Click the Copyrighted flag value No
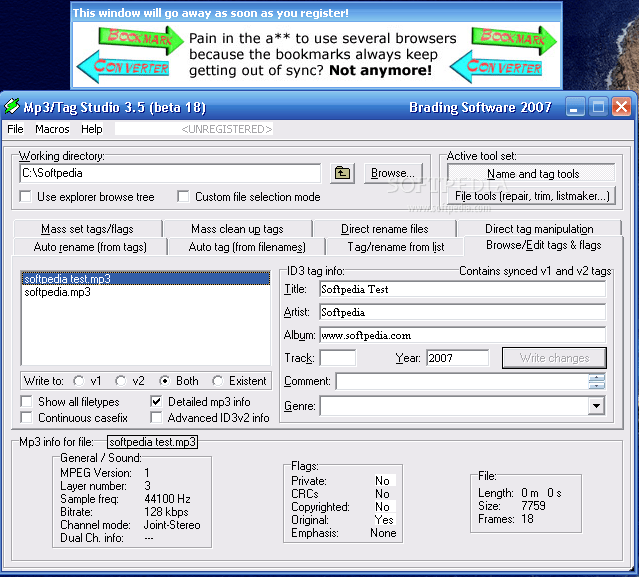This screenshot has width=639, height=577. tap(382, 507)
